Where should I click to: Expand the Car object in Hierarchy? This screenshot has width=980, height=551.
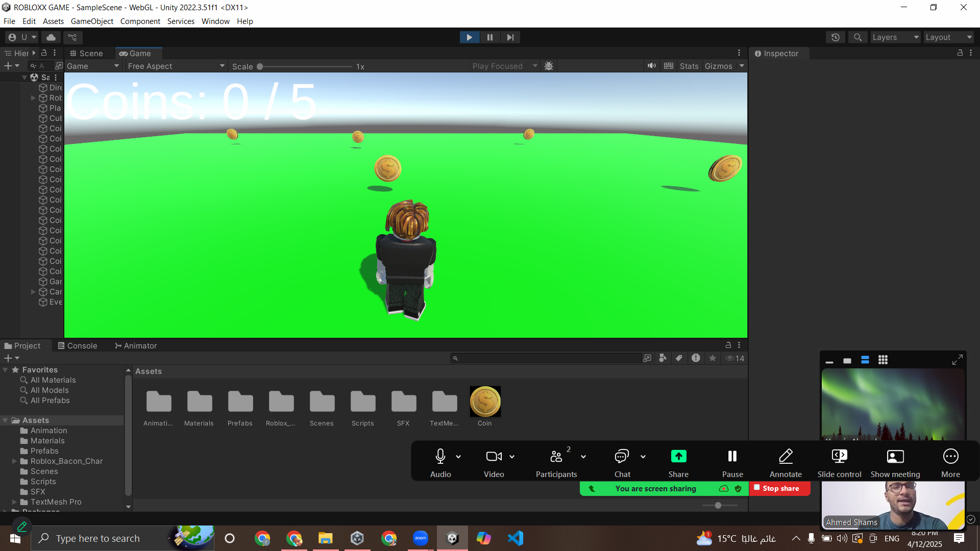coord(33,292)
